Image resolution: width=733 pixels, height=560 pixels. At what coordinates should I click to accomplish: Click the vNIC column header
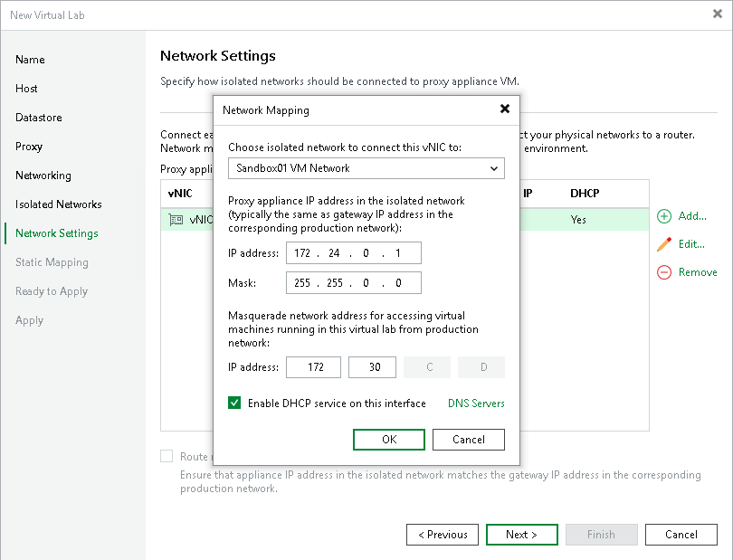(x=180, y=193)
